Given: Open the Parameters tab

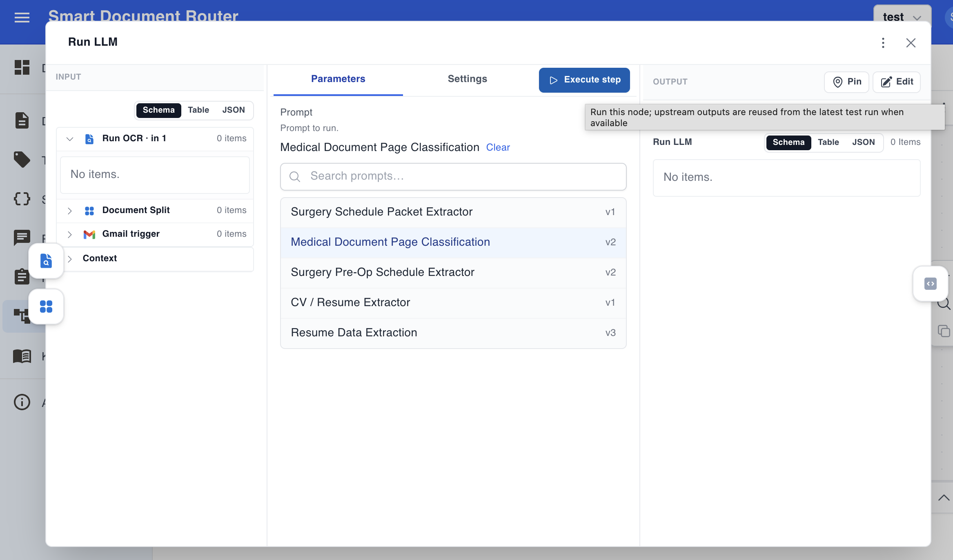Looking at the screenshot, I should tap(338, 79).
